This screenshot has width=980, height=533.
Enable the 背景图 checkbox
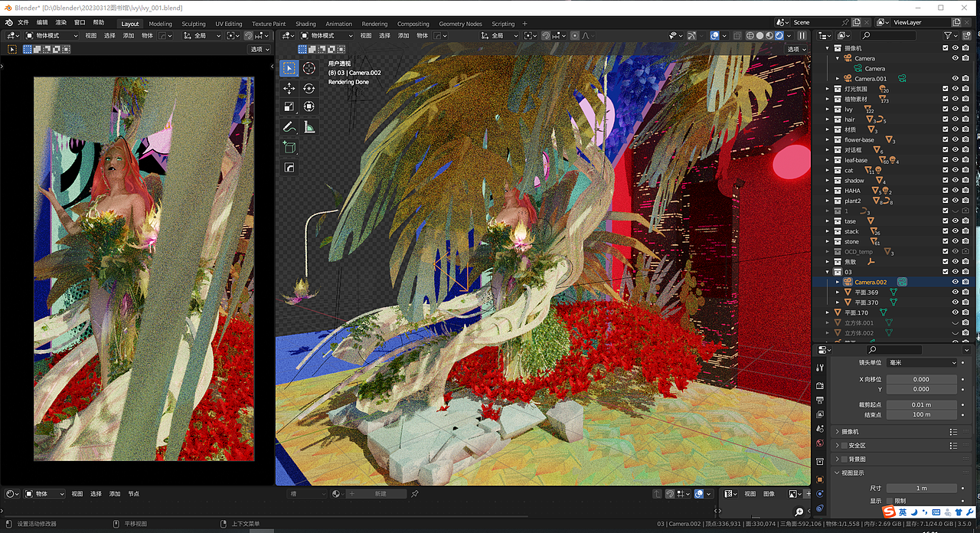pyautogui.click(x=844, y=459)
